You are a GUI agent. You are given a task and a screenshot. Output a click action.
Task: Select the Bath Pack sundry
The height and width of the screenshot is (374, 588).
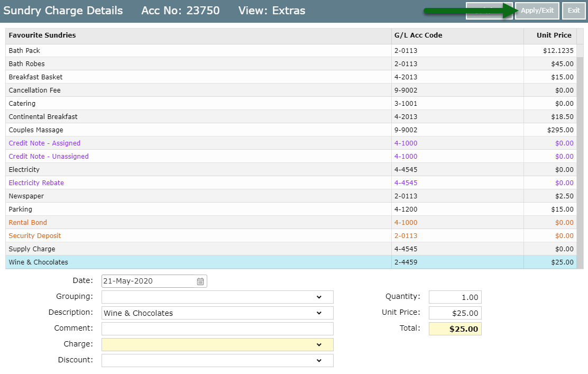pyautogui.click(x=291, y=51)
